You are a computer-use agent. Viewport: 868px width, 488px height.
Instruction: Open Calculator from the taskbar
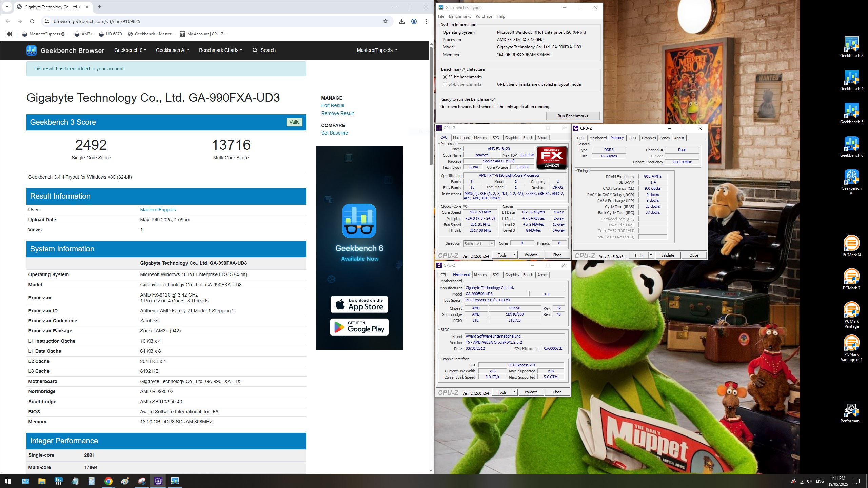click(x=92, y=481)
